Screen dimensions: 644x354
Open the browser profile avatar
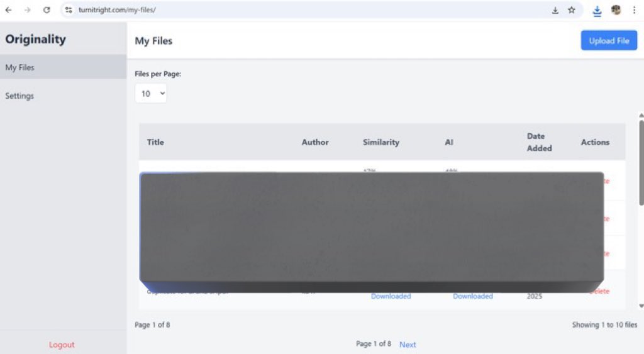[x=616, y=10]
